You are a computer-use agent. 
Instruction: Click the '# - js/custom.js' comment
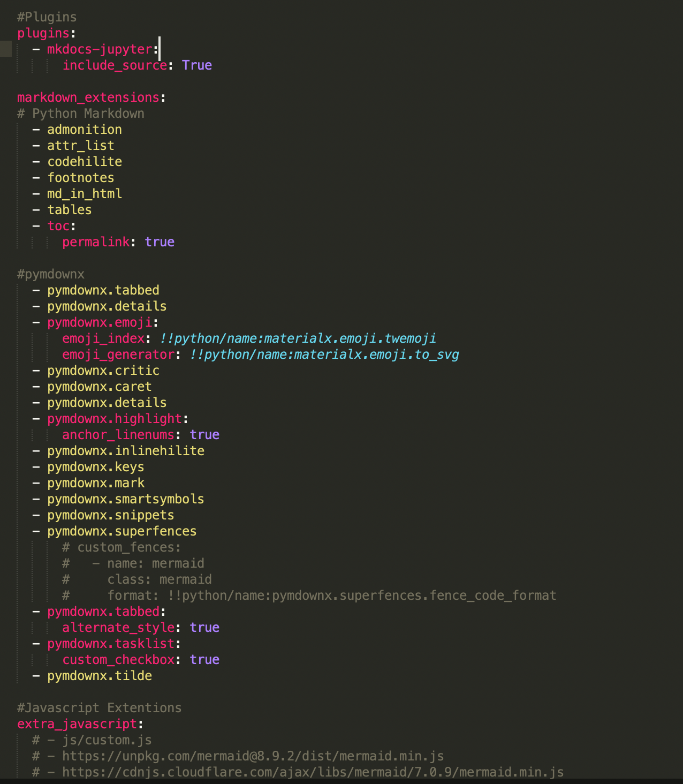[x=92, y=740]
